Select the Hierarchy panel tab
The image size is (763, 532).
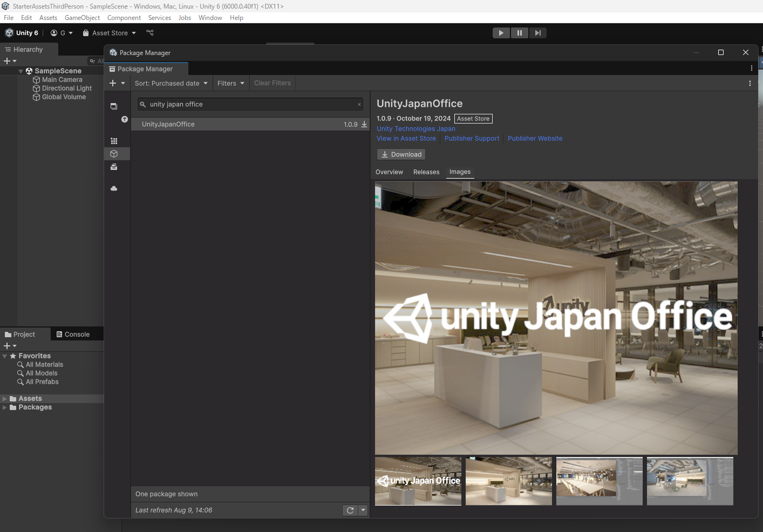(x=28, y=50)
